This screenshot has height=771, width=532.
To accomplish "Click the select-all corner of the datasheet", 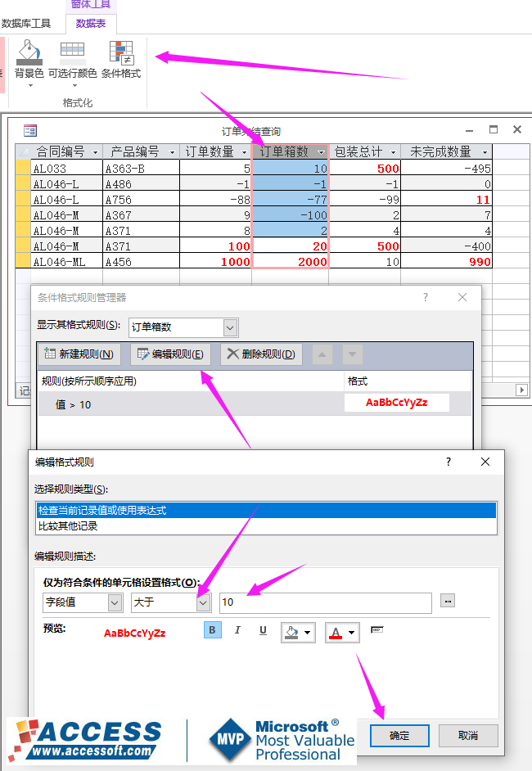I will point(23,152).
